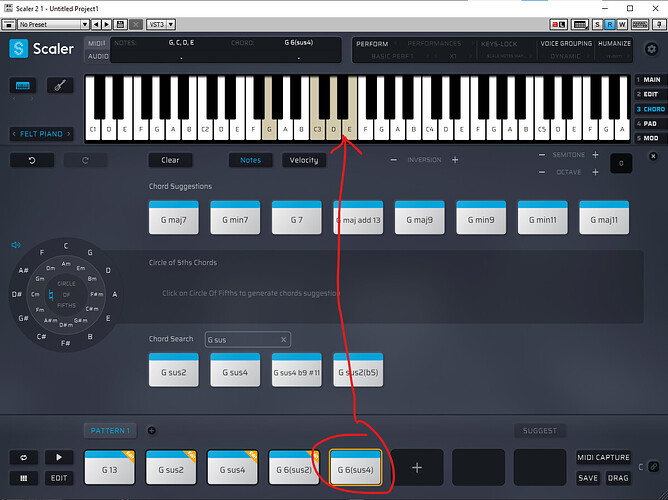Open the VST3 dropdown arrow

point(171,24)
